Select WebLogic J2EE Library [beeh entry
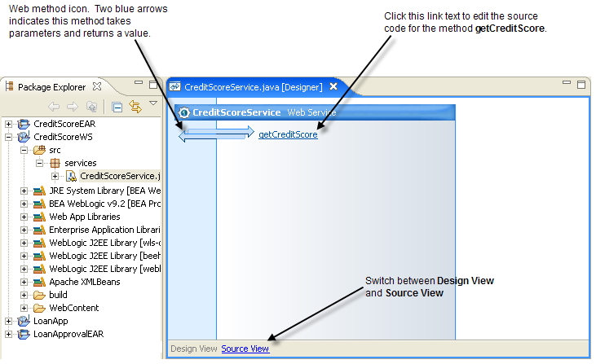Image resolution: width=596 pixels, height=364 pixels. point(105,256)
